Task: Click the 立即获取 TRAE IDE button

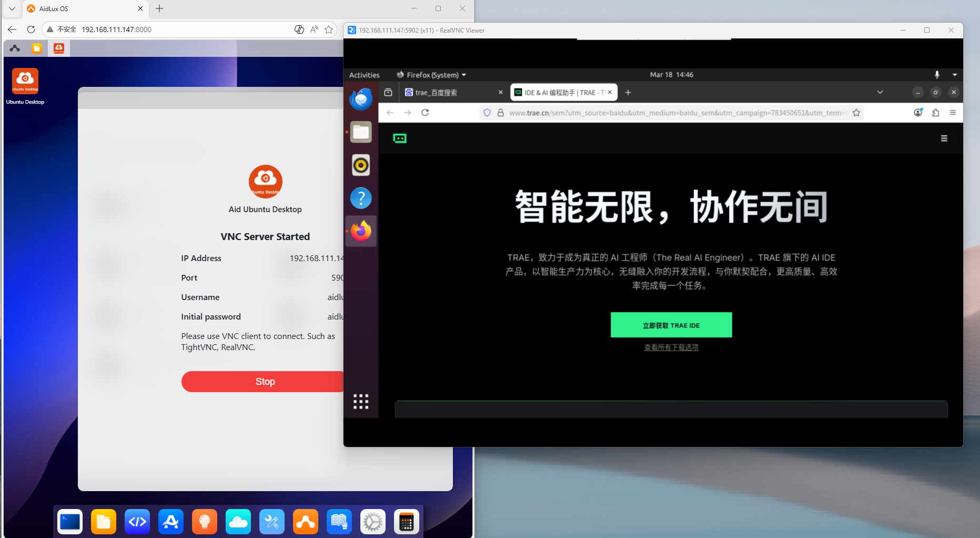Action: tap(671, 325)
